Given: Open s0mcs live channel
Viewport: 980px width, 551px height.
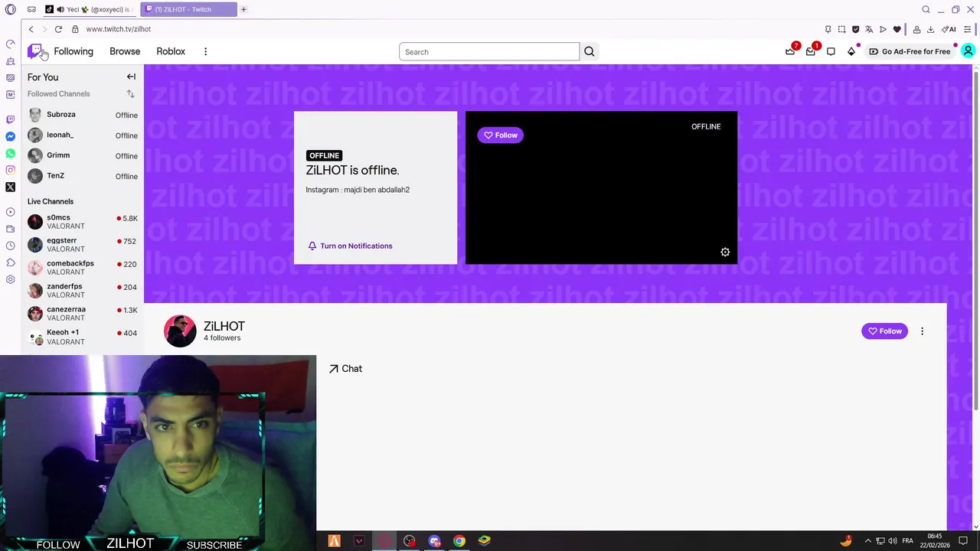Looking at the screenshot, I should pos(83,222).
